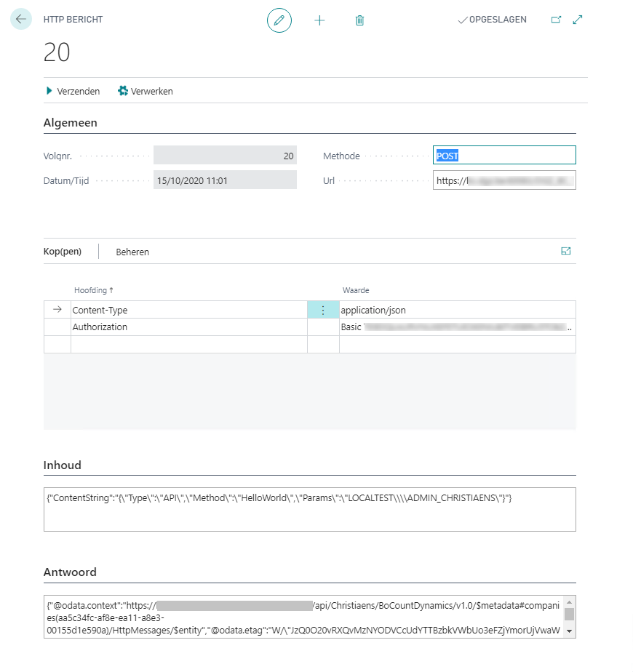Run the Verwerken action
633x672 pixels.
click(x=146, y=91)
